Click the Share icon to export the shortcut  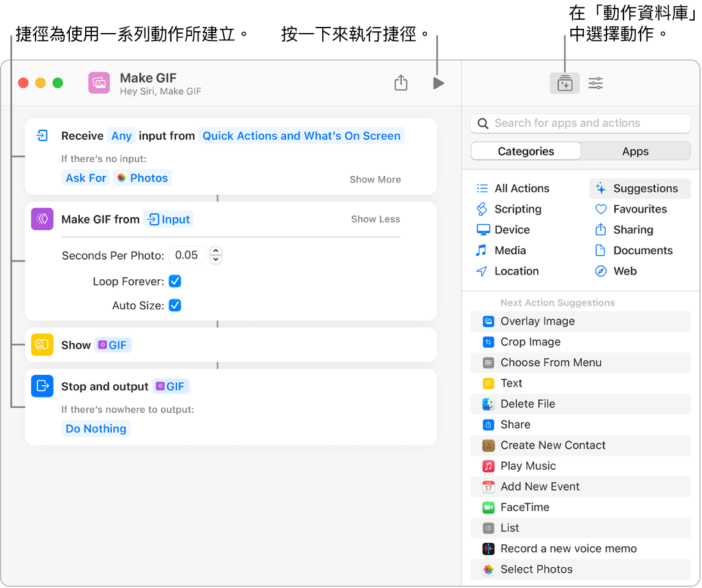pos(401,82)
